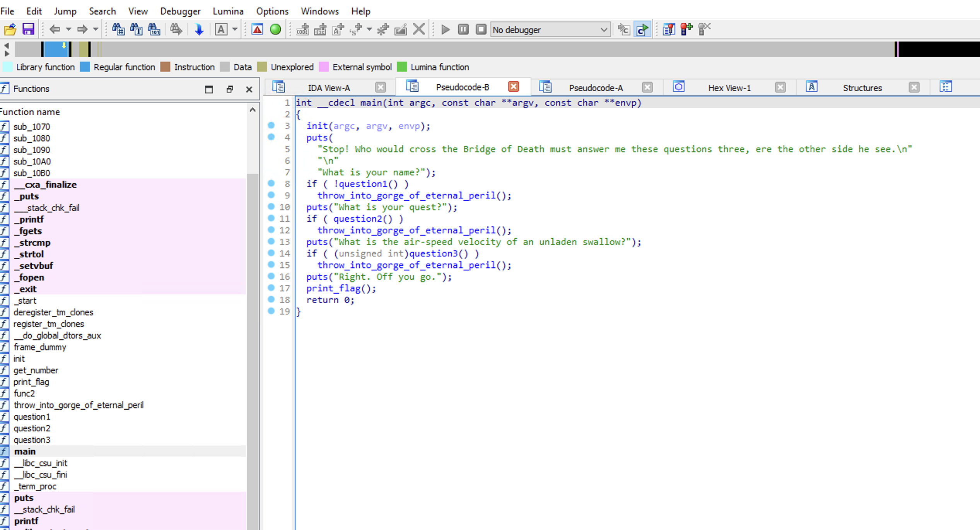Open the forward-arrow history dropdown
980x530 pixels.
[x=96, y=29]
